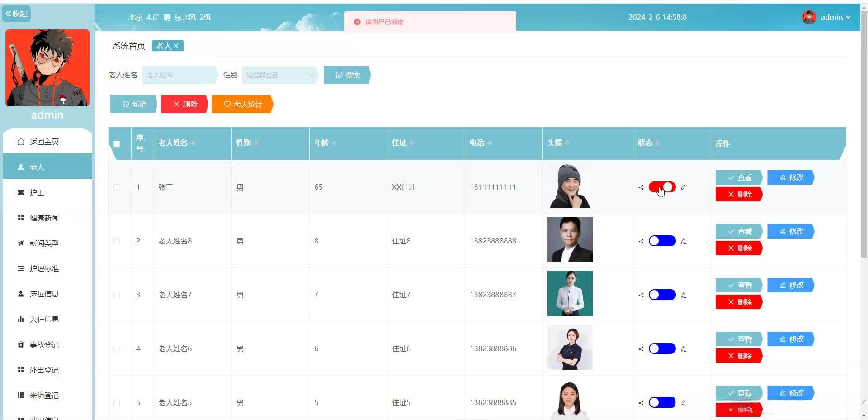Open 护理标准 sidebar menu item

(x=47, y=268)
